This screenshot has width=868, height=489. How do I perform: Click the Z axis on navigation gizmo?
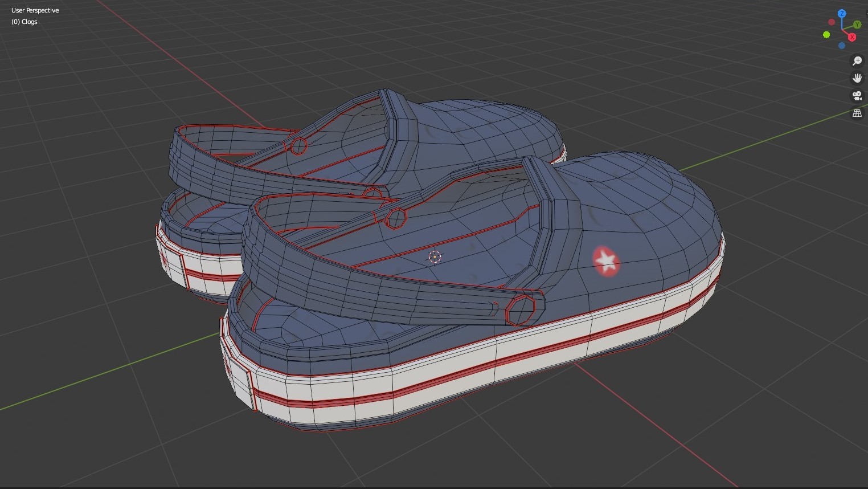(842, 13)
